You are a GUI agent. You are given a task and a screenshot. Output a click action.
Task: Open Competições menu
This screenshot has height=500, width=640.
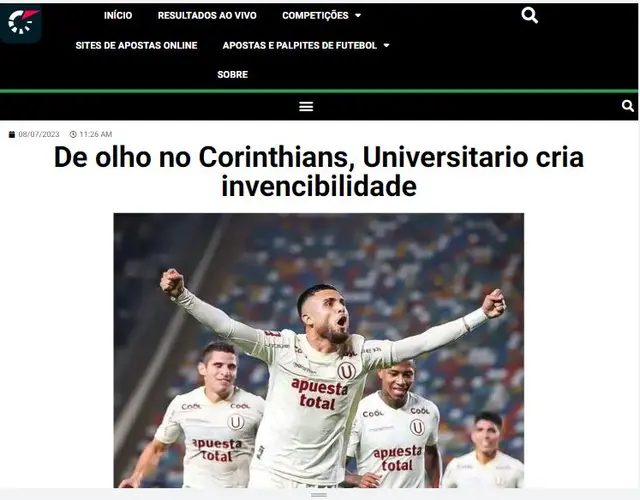315,16
